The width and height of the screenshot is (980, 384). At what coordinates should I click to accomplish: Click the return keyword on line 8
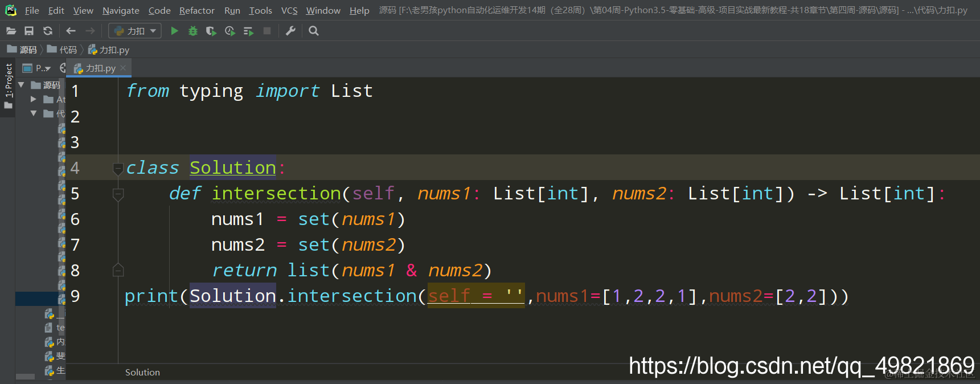point(244,270)
